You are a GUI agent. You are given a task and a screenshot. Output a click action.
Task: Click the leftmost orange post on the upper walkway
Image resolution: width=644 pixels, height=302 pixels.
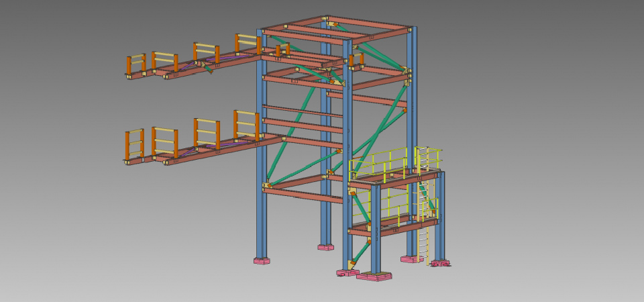pyautogui.click(x=129, y=66)
